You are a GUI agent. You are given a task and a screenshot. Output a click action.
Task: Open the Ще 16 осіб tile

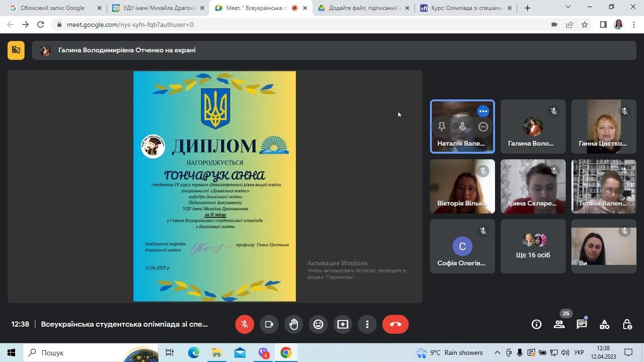(533, 247)
